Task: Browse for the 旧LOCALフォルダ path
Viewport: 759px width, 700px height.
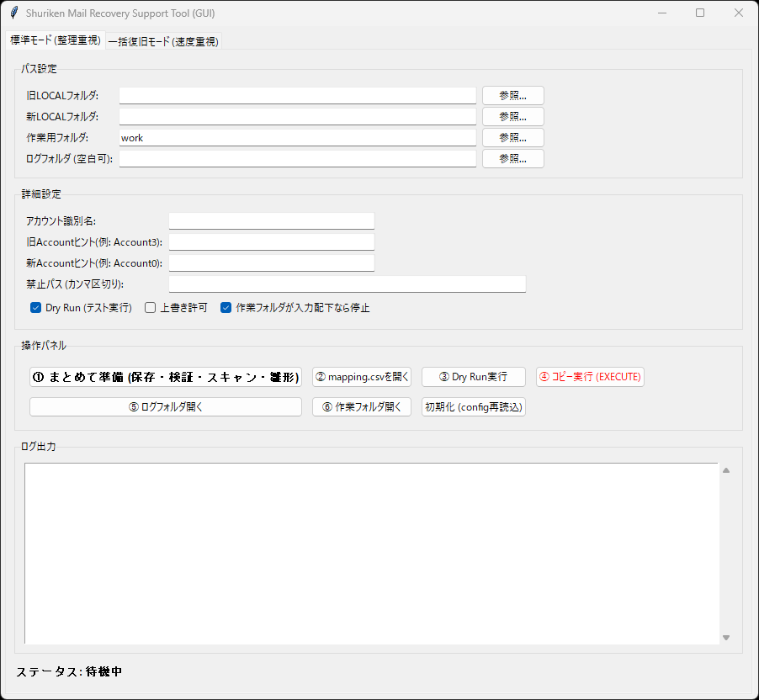Action: (512, 95)
